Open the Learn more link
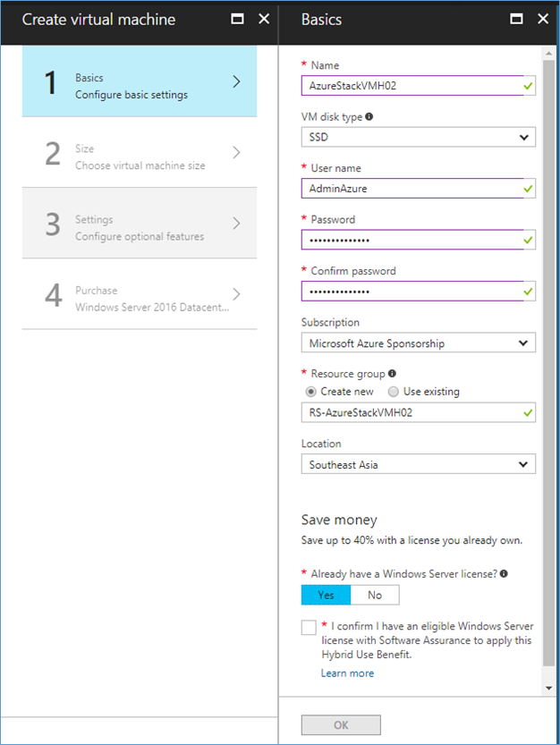The width and height of the screenshot is (560, 745). [x=347, y=673]
